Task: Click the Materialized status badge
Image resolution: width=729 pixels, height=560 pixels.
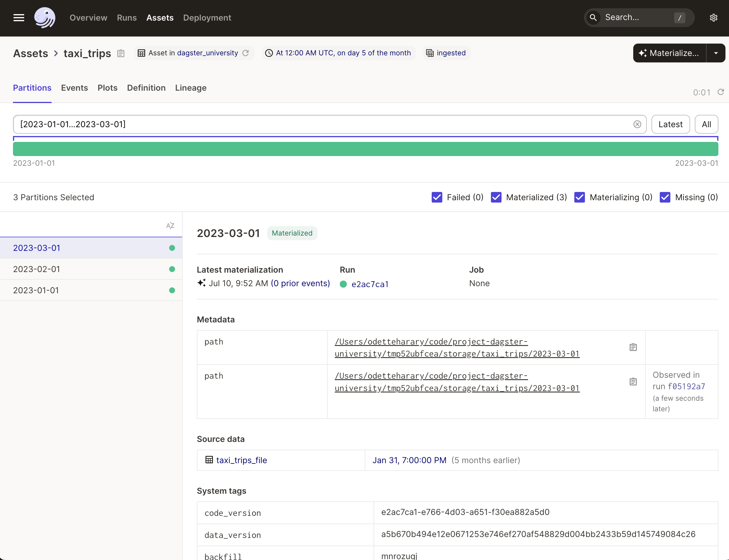Action: pos(292,233)
